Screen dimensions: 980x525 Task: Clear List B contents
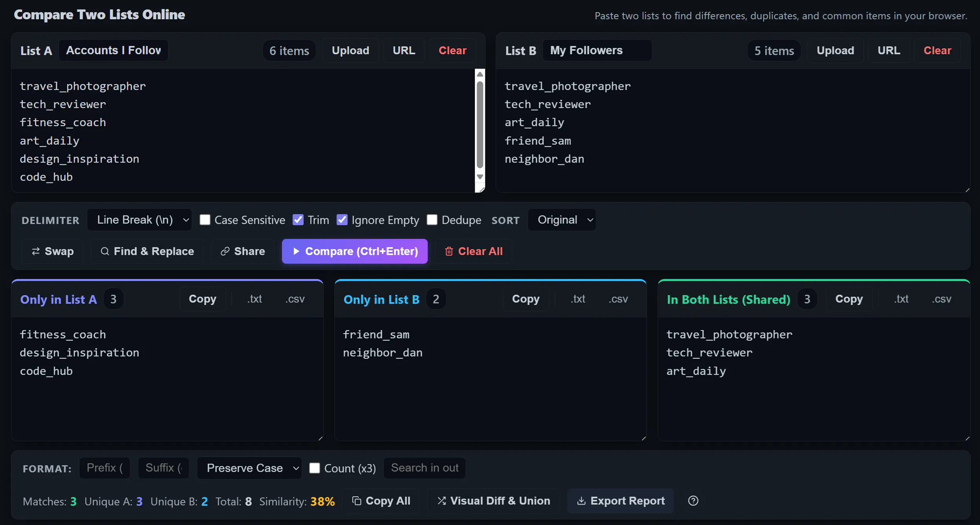pyautogui.click(x=938, y=50)
